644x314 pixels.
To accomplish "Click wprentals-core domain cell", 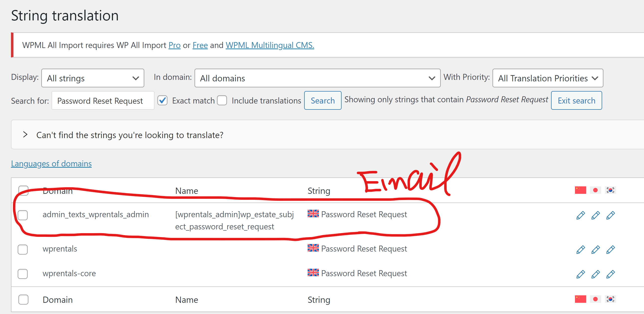I will [69, 273].
